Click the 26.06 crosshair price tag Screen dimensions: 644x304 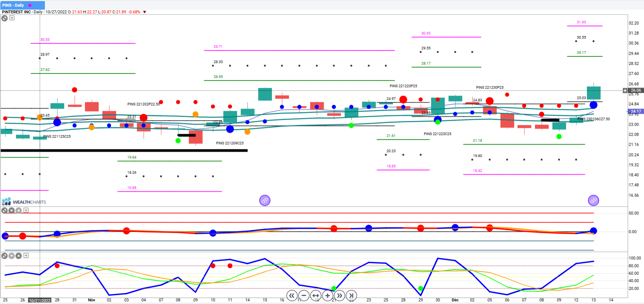[x=636, y=90]
